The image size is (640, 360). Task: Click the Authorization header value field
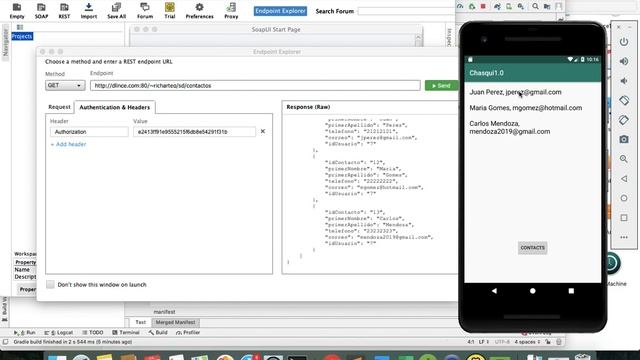pos(194,132)
